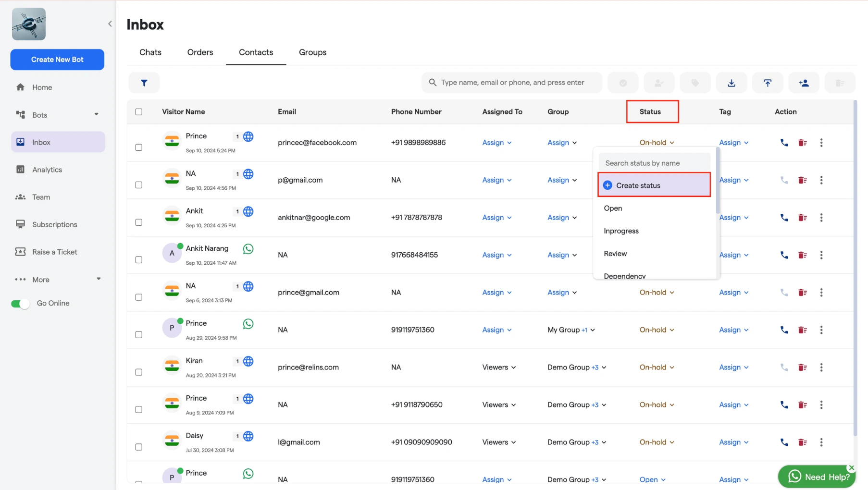Close the Need Help widget with X

click(851, 467)
